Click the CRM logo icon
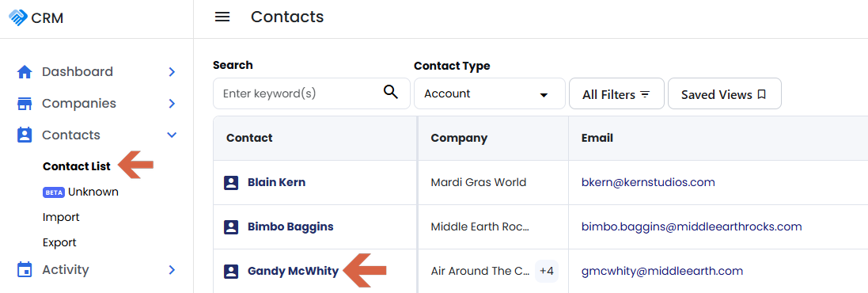Image resolution: width=868 pixels, height=293 pixels. [x=18, y=17]
